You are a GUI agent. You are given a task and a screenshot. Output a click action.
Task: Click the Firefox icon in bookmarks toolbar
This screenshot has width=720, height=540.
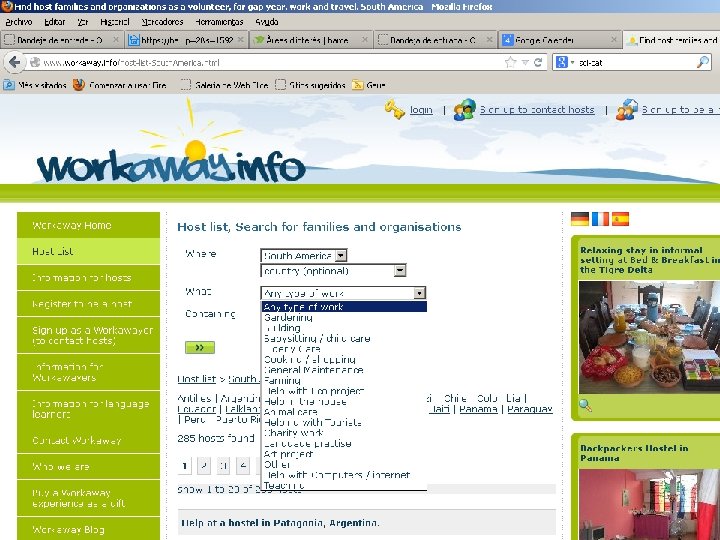click(79, 85)
